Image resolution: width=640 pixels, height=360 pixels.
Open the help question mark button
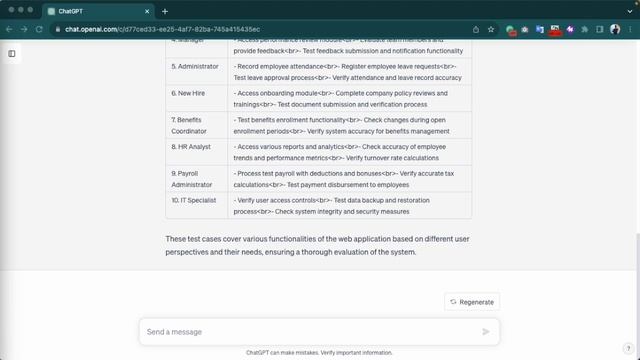(628, 348)
